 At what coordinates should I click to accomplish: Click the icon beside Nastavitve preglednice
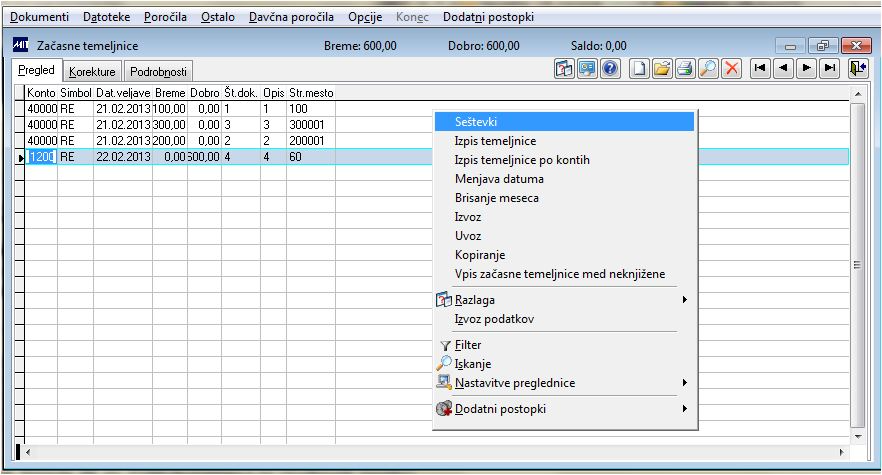pos(444,383)
